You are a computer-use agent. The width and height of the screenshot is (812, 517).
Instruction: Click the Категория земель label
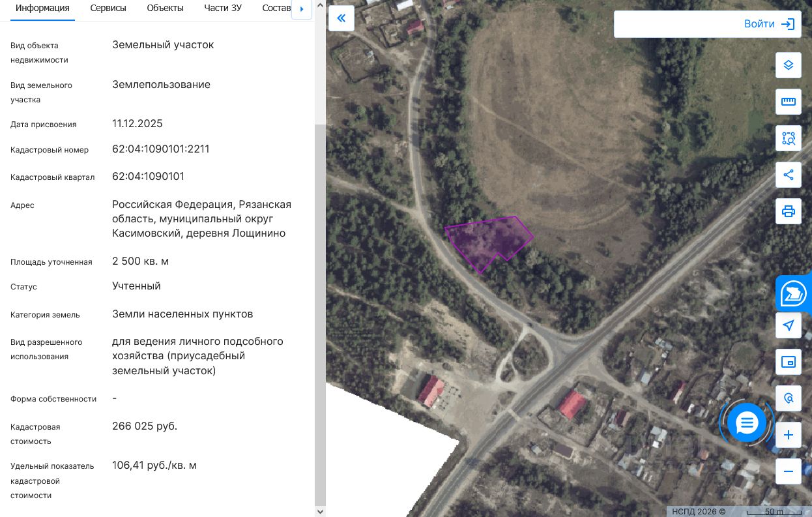coord(45,315)
